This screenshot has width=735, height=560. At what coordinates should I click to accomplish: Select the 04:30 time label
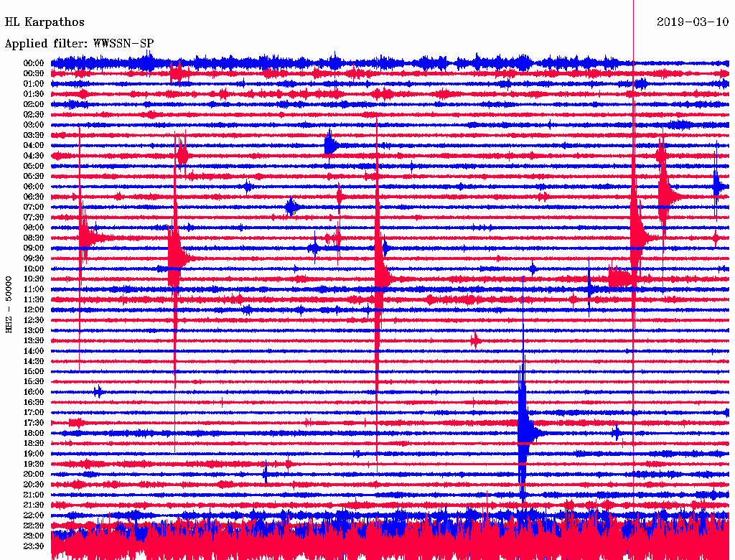click(x=34, y=156)
